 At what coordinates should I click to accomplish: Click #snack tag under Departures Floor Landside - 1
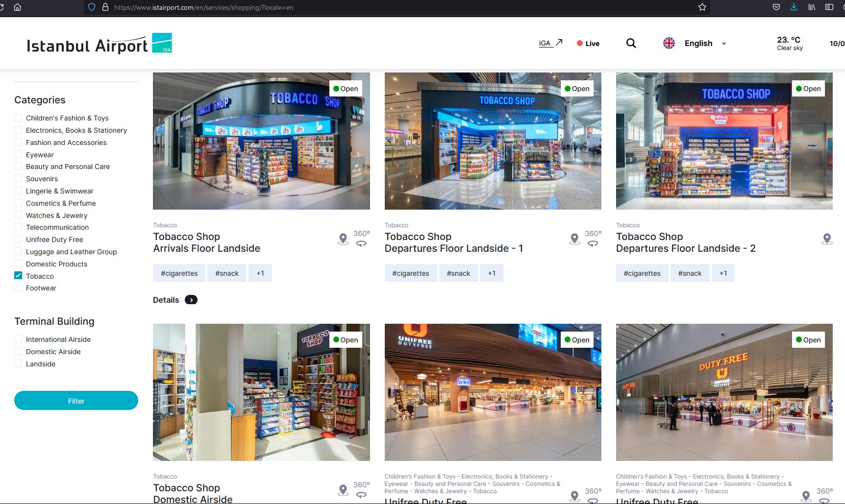[x=458, y=273]
